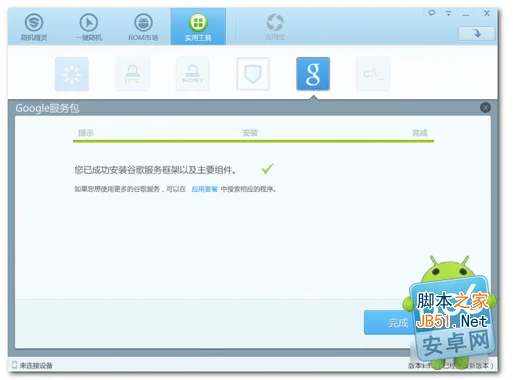Click the 完成 step label in progress bar

[x=420, y=133]
